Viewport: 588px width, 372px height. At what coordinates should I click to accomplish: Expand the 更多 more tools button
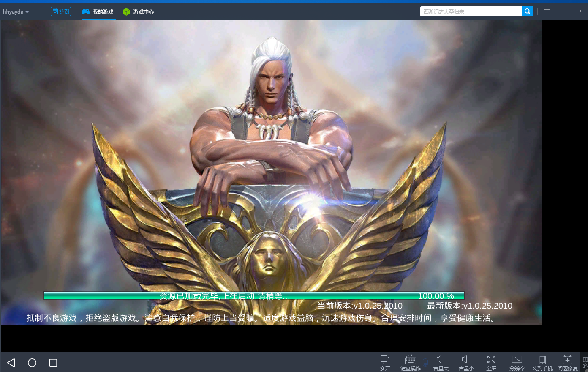pos(585,363)
